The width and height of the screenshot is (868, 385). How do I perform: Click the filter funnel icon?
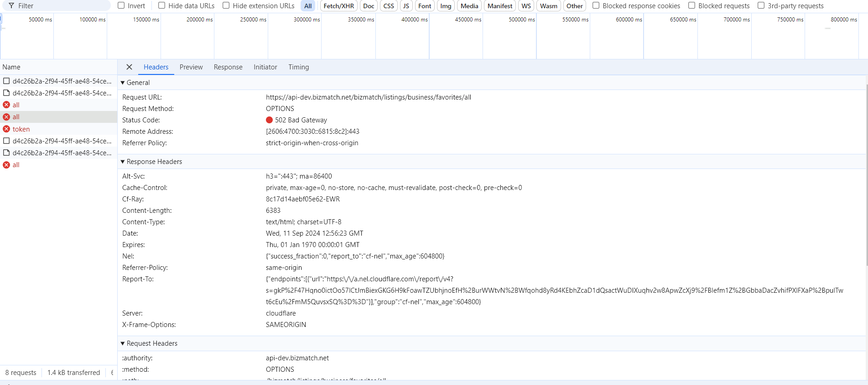click(11, 6)
